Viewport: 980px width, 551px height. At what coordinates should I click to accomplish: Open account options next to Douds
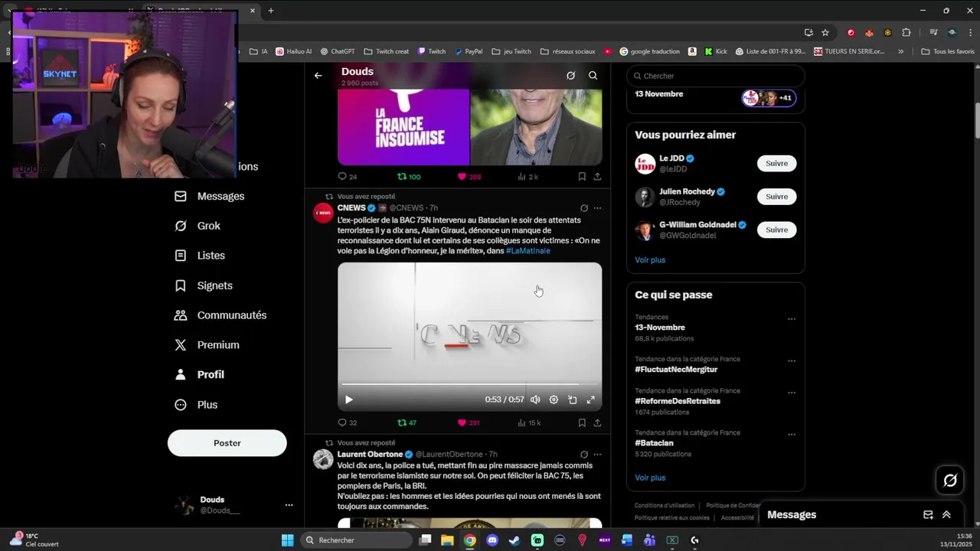[289, 505]
